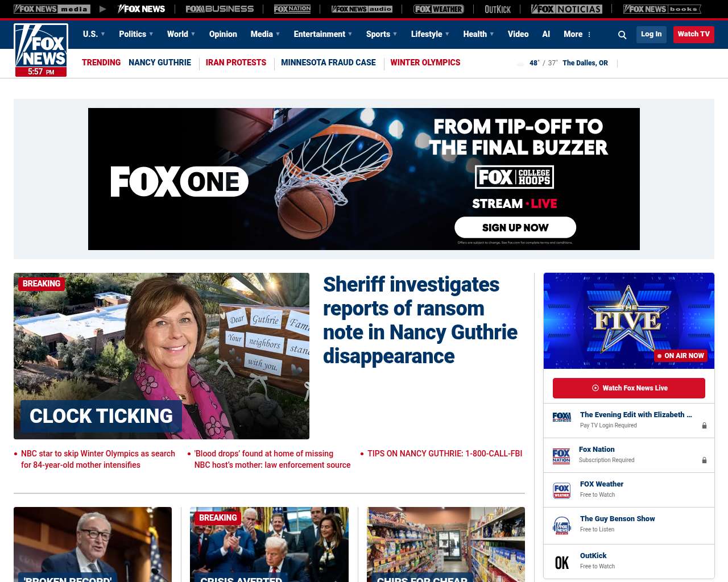
Task: Expand the U.S. dropdown menu
Action: [x=94, y=34]
